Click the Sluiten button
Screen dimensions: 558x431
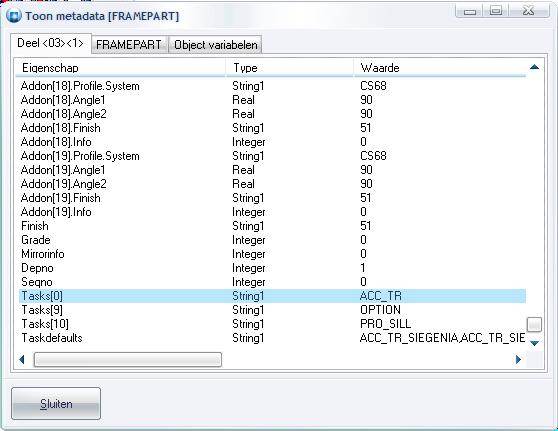pyautogui.click(x=56, y=404)
